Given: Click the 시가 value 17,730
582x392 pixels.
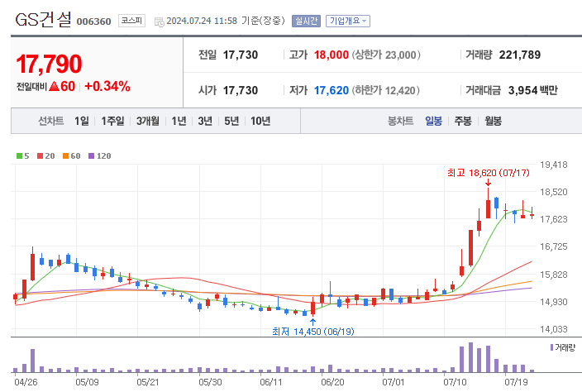Looking at the screenshot, I should [240, 91].
